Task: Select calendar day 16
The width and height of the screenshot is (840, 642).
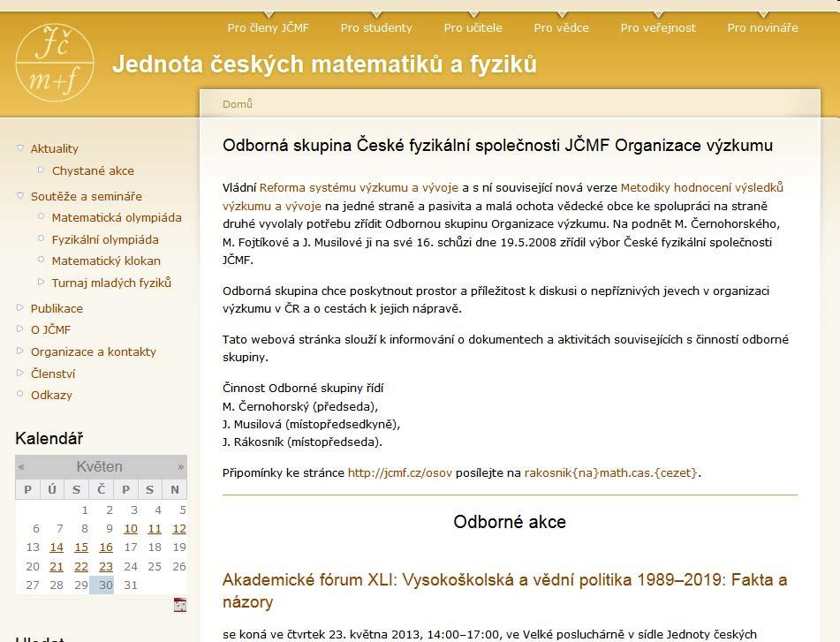Action: (x=106, y=548)
